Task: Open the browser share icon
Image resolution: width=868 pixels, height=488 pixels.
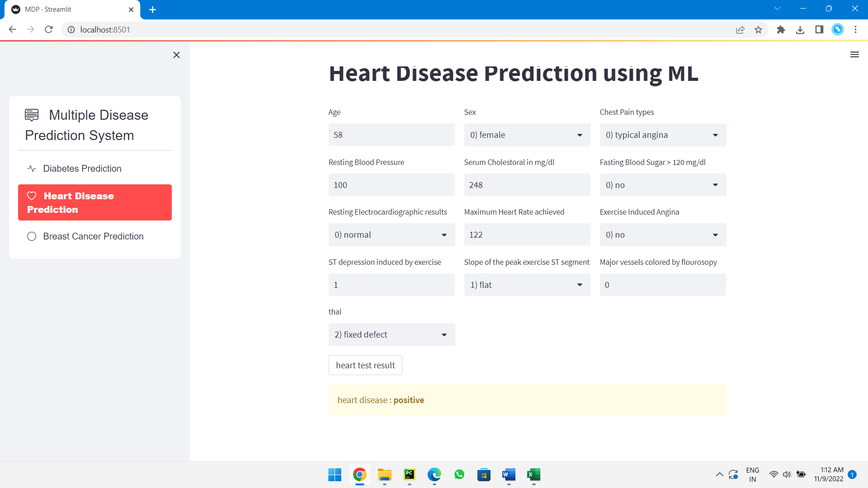Action: 740,29
